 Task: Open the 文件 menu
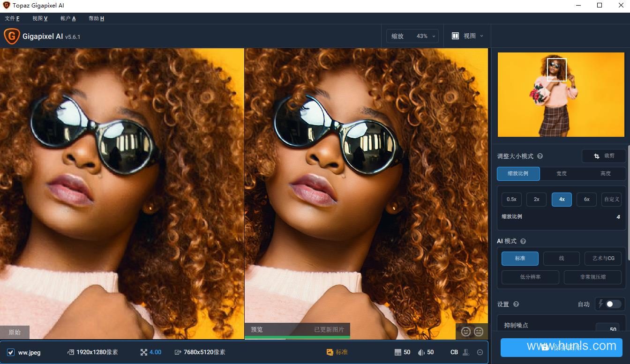tap(12, 18)
